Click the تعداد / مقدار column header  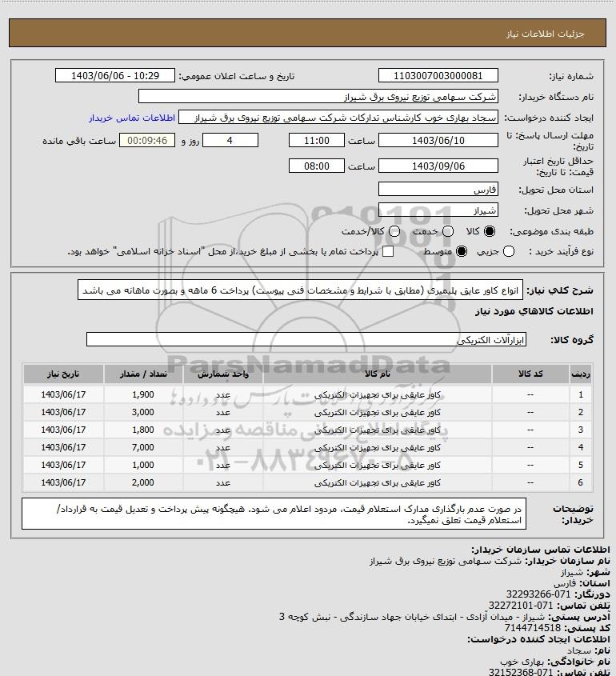(143, 374)
